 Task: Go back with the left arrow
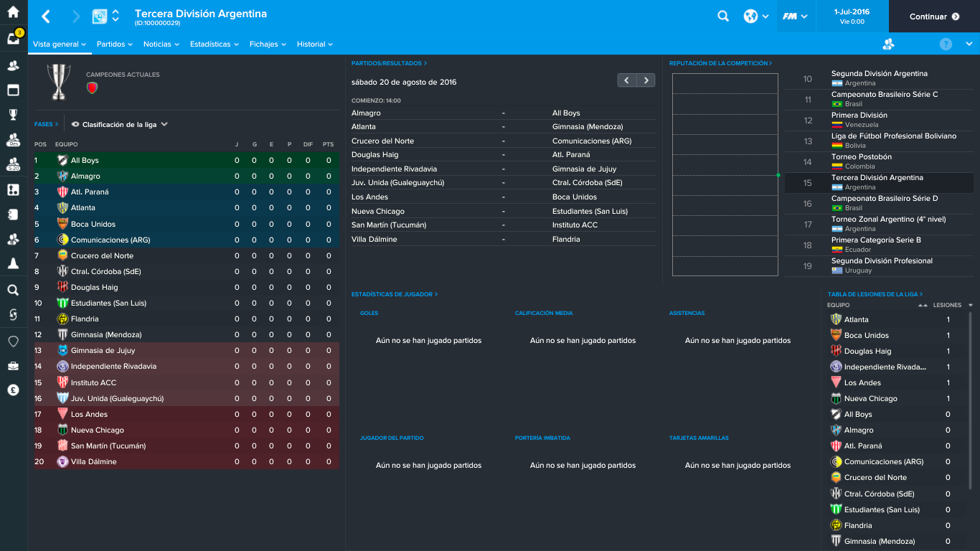coord(46,16)
